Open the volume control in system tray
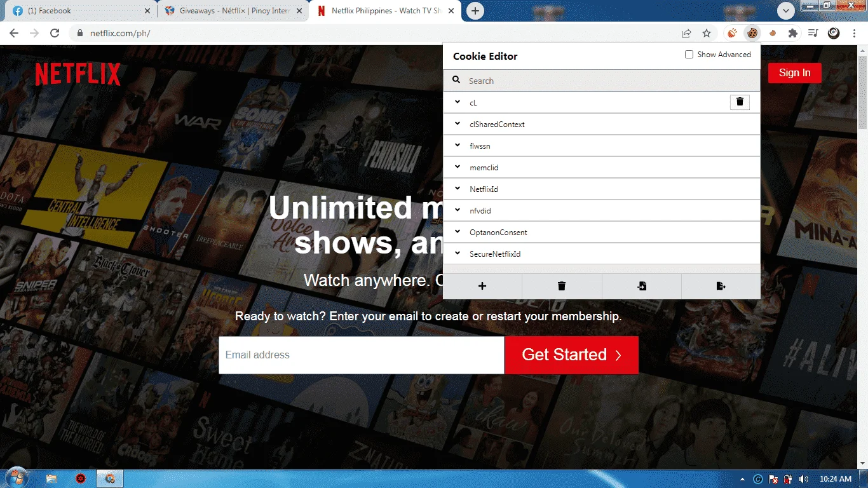868x488 pixels. click(804, 479)
